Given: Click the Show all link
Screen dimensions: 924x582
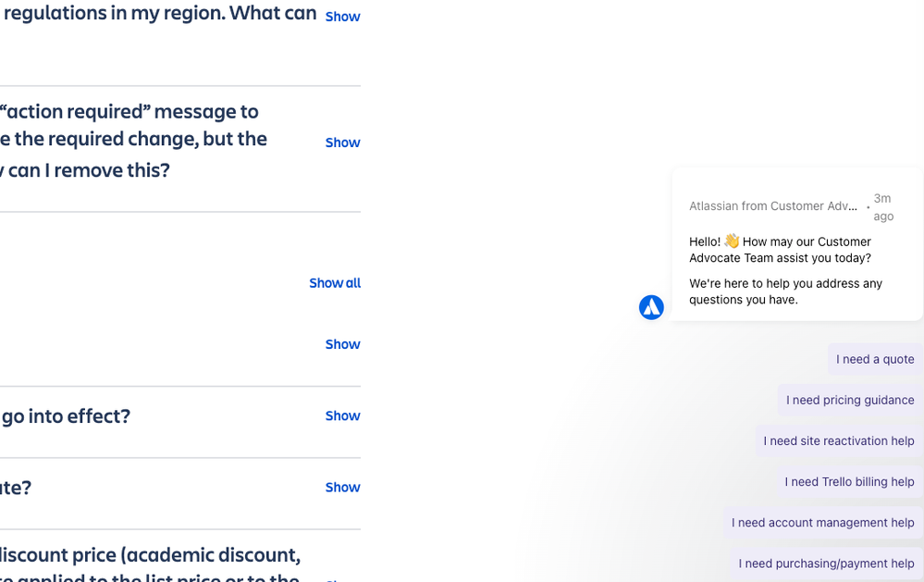Looking at the screenshot, I should [335, 283].
